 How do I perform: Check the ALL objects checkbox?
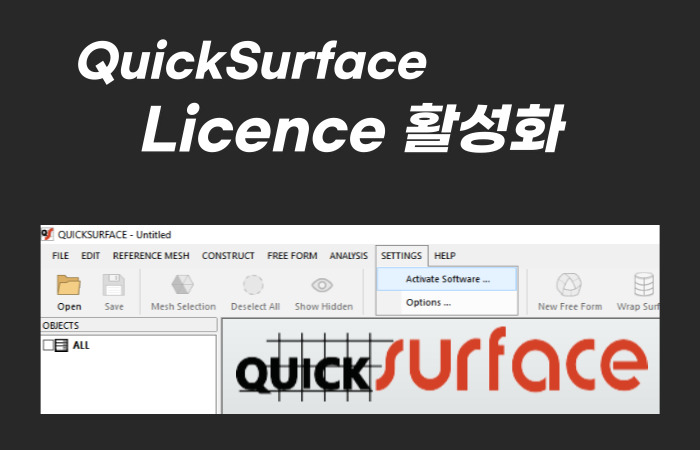point(48,345)
